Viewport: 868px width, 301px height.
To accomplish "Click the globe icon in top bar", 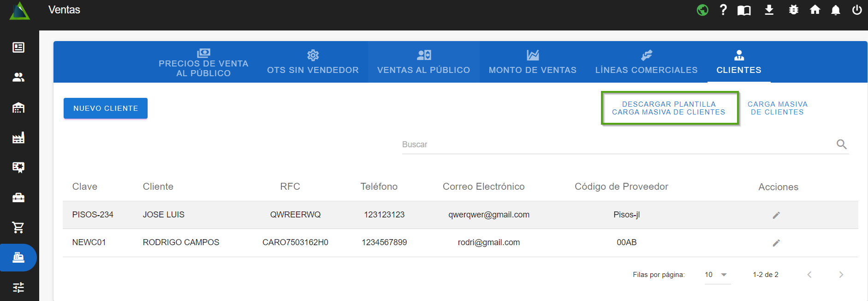I will click(702, 10).
